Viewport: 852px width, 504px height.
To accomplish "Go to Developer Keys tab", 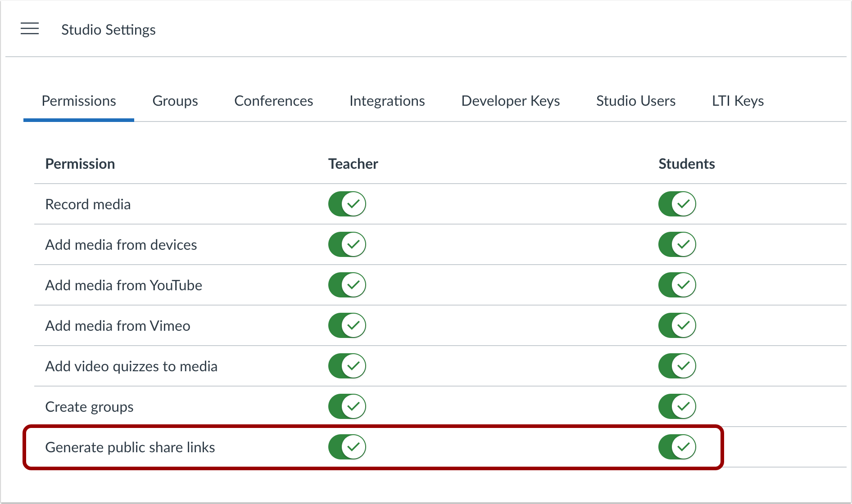I will point(510,101).
